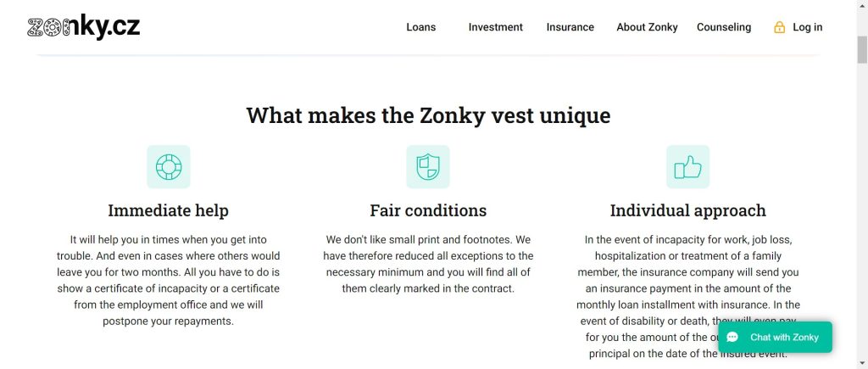Click the lifebuoy icon above Immediate help
The height and width of the screenshot is (369, 868).
point(168,166)
